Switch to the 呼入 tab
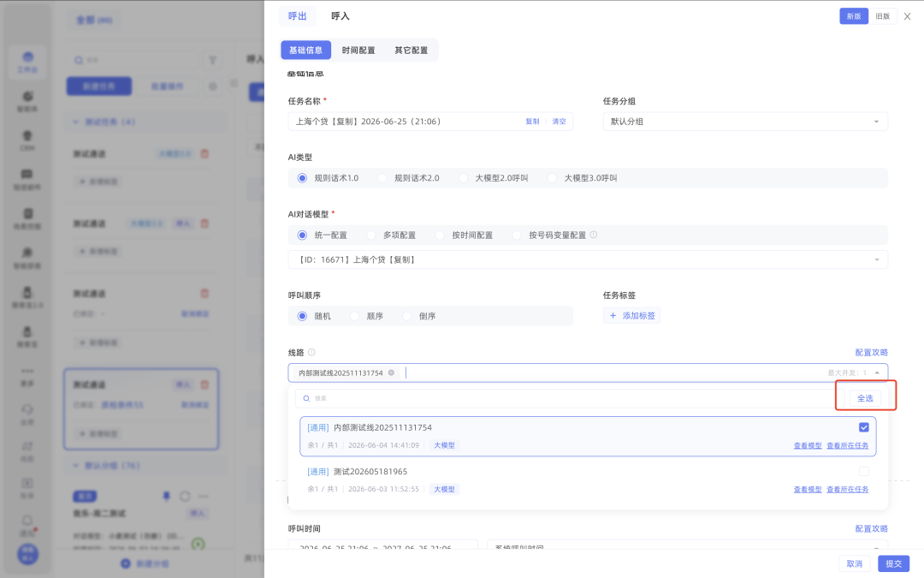 340,16
